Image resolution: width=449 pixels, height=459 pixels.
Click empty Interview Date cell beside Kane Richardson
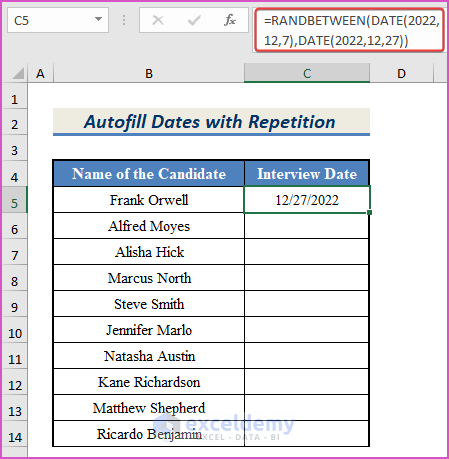307,382
